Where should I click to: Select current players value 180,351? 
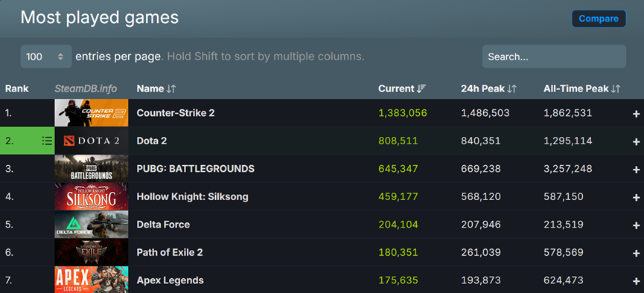click(398, 252)
